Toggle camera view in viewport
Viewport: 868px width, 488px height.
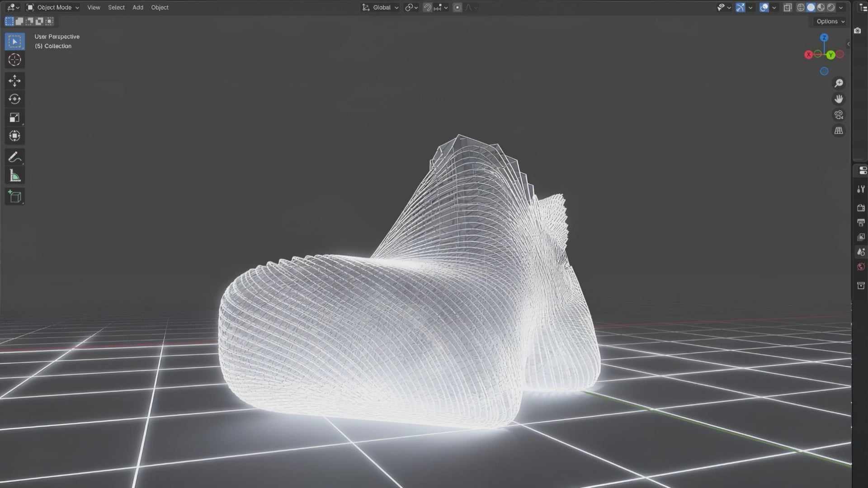pos(839,115)
